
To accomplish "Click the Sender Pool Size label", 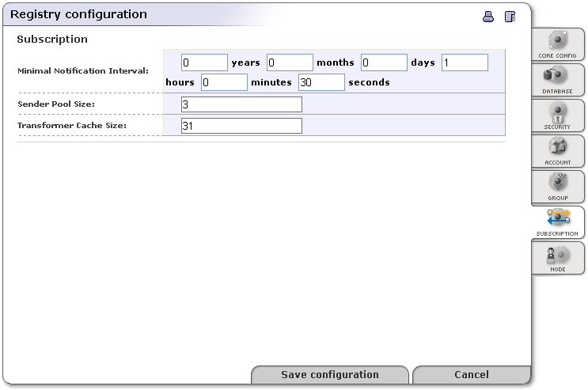I will pos(56,104).
